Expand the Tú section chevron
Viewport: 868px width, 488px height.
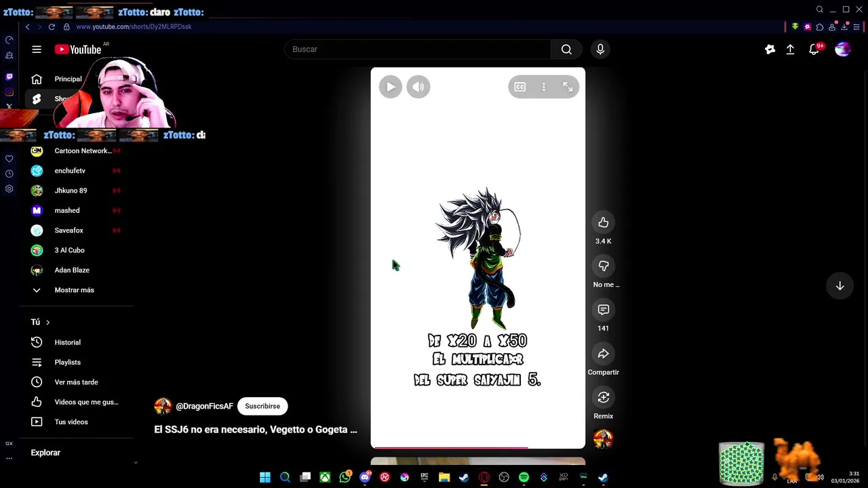(x=47, y=323)
